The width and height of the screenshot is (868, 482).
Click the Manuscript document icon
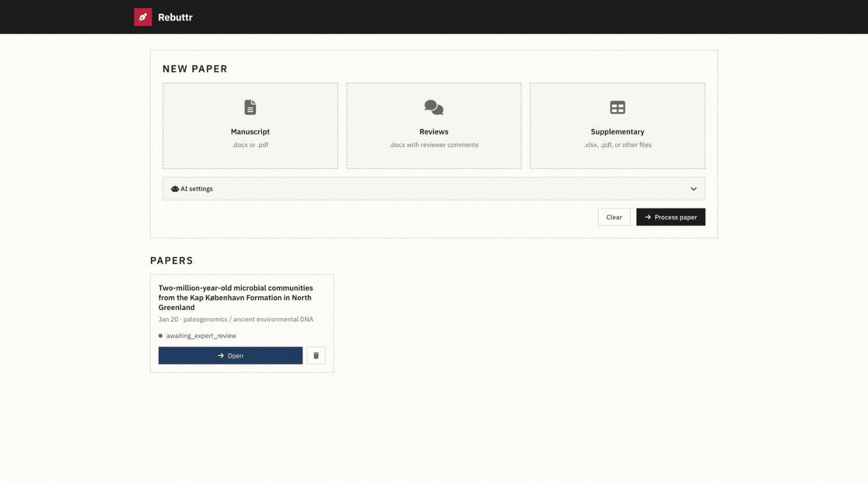[x=250, y=107]
